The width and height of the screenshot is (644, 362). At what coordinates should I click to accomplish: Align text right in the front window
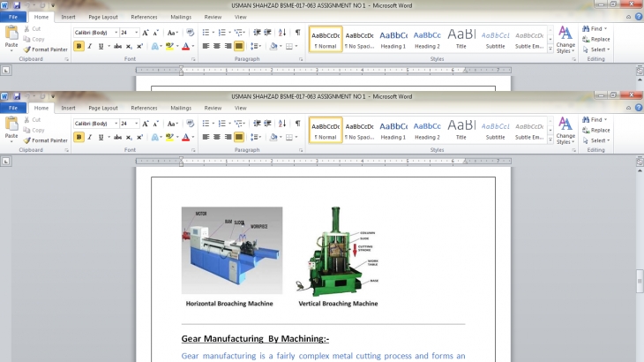(228, 137)
